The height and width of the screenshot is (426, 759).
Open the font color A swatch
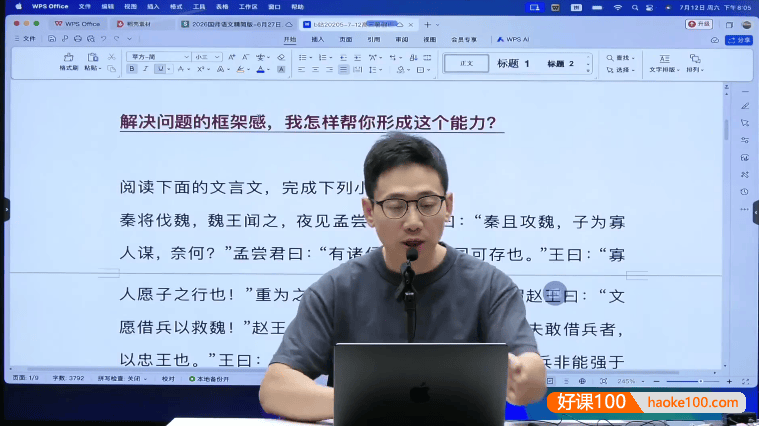coord(260,70)
